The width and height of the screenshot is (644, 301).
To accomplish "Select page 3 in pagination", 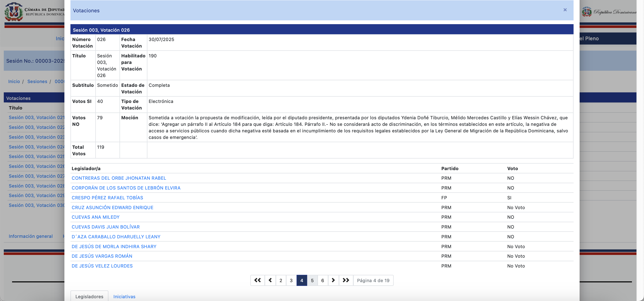I will coord(291,280).
